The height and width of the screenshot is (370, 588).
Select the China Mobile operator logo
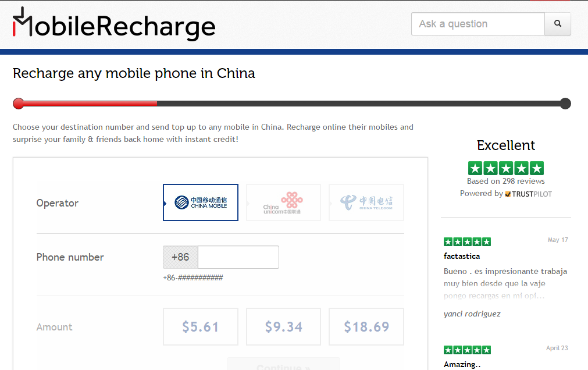(201, 202)
